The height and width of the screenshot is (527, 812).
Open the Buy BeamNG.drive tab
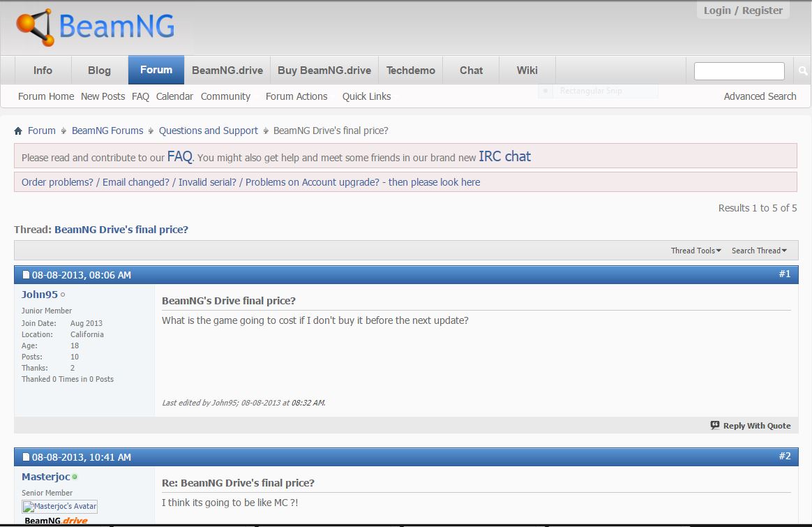pos(324,70)
